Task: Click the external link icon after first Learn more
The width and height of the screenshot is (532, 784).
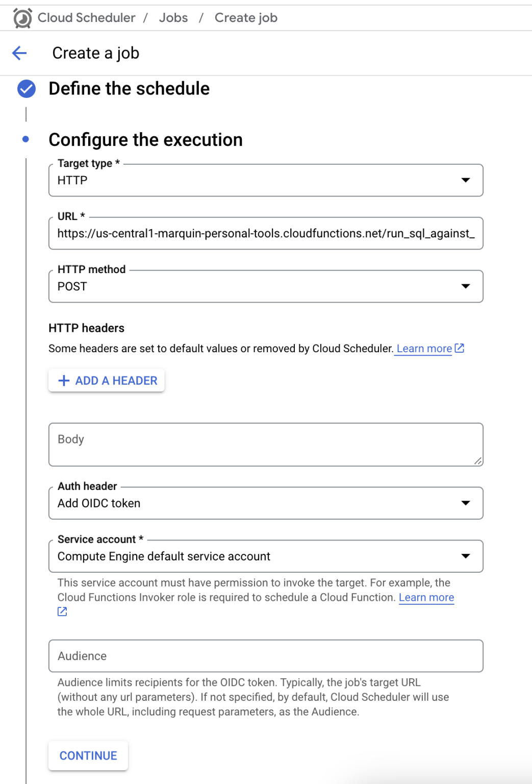Action: tap(460, 348)
